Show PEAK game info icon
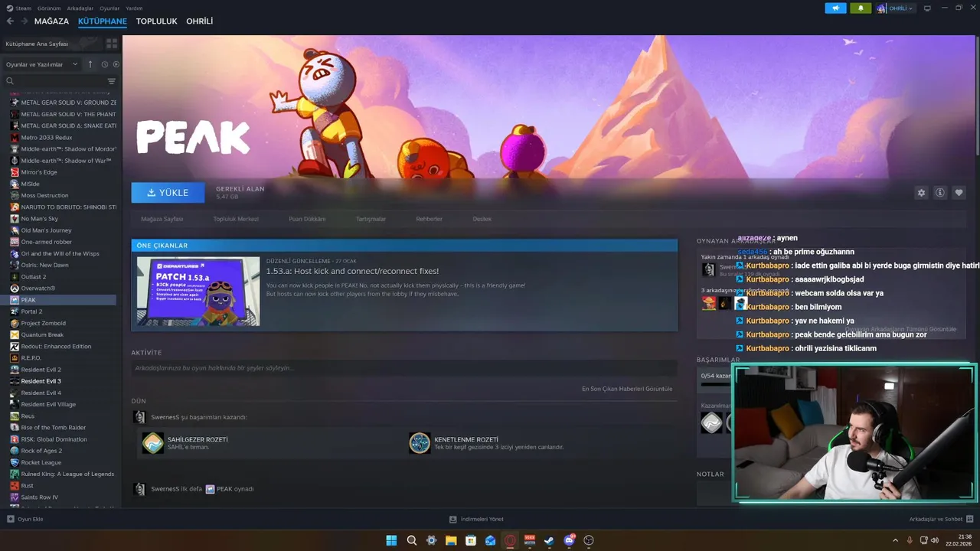Image resolution: width=980 pixels, height=551 pixels. pos(940,193)
